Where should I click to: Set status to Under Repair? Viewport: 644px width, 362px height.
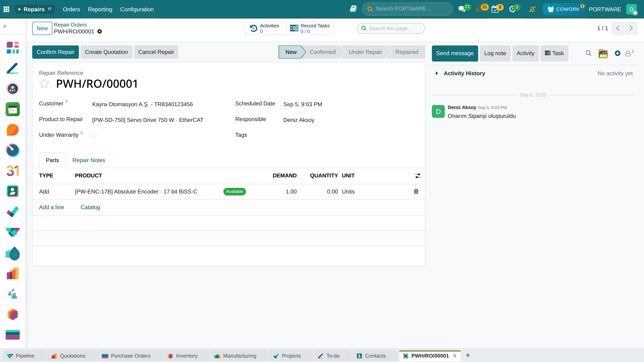pos(365,52)
